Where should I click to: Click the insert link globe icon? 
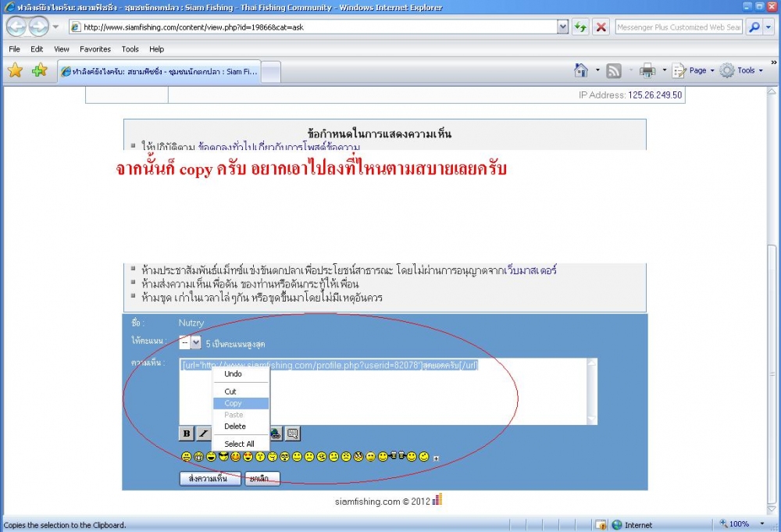[x=276, y=434]
